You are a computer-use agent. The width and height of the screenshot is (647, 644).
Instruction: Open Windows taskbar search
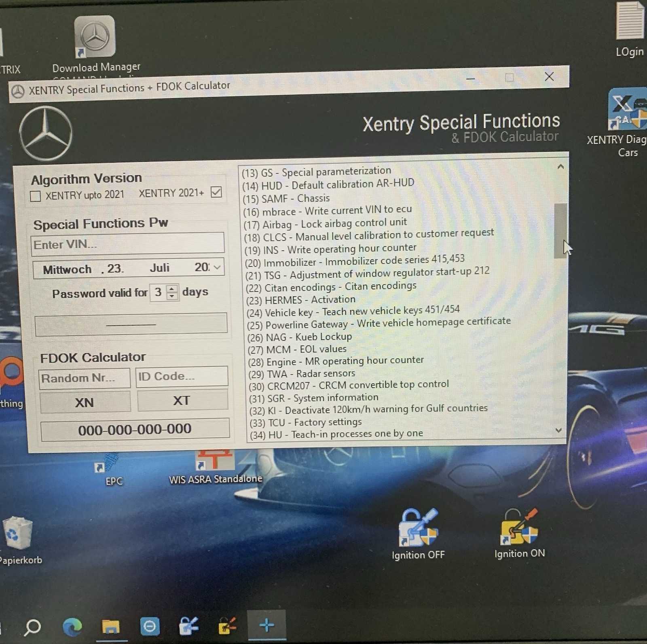coord(32,627)
